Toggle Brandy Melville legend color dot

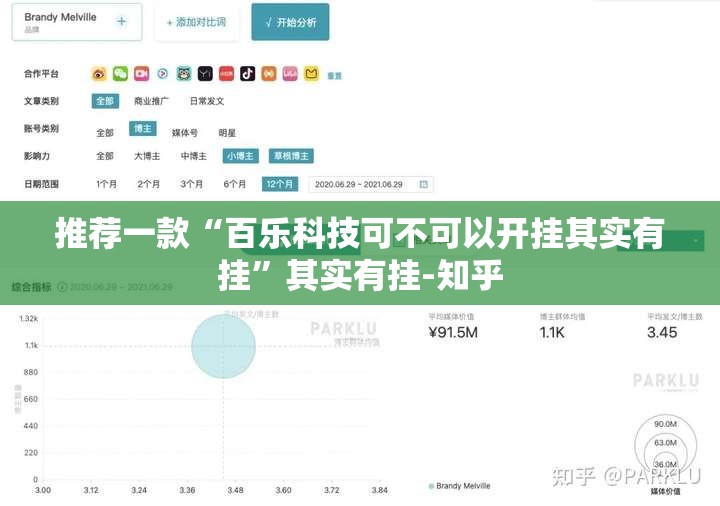point(431,486)
